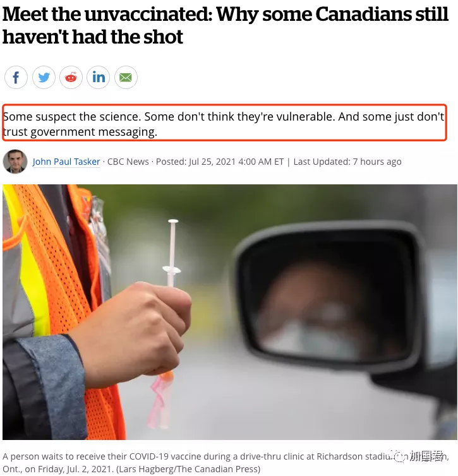Image resolution: width=458 pixels, height=476 pixels.
Task: Select the red-outlined subheading about suspecting science
Action: click(224, 123)
